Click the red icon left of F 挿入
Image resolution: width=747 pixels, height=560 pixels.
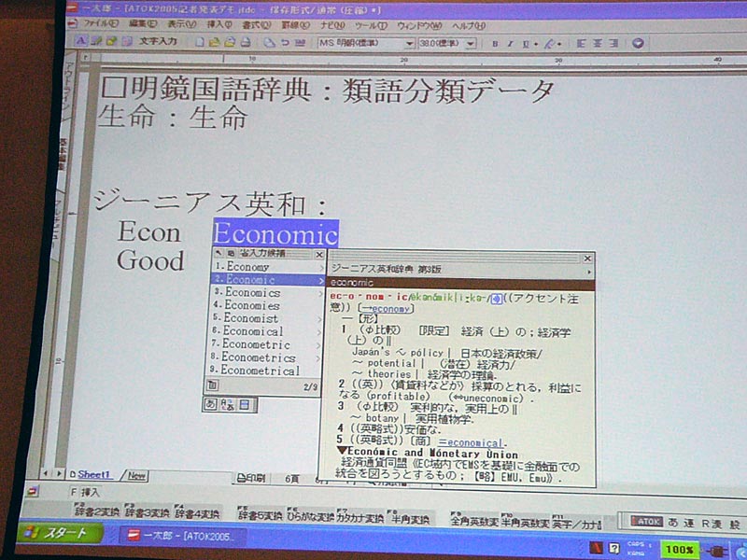(x=32, y=491)
